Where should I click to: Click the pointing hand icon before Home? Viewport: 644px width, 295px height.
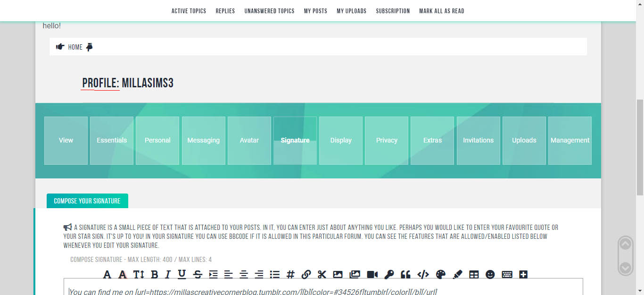pyautogui.click(x=60, y=47)
